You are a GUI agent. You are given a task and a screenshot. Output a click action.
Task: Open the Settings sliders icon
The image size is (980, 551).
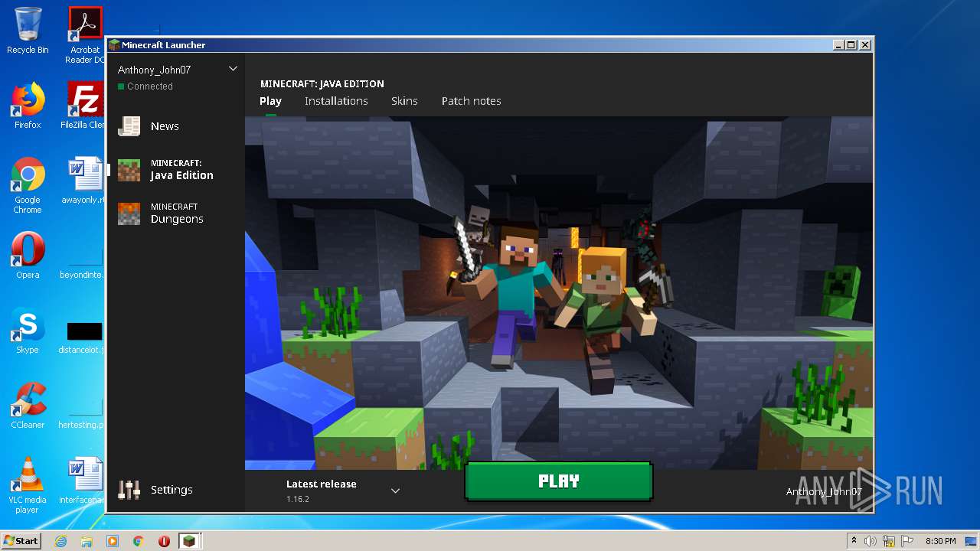[129, 490]
